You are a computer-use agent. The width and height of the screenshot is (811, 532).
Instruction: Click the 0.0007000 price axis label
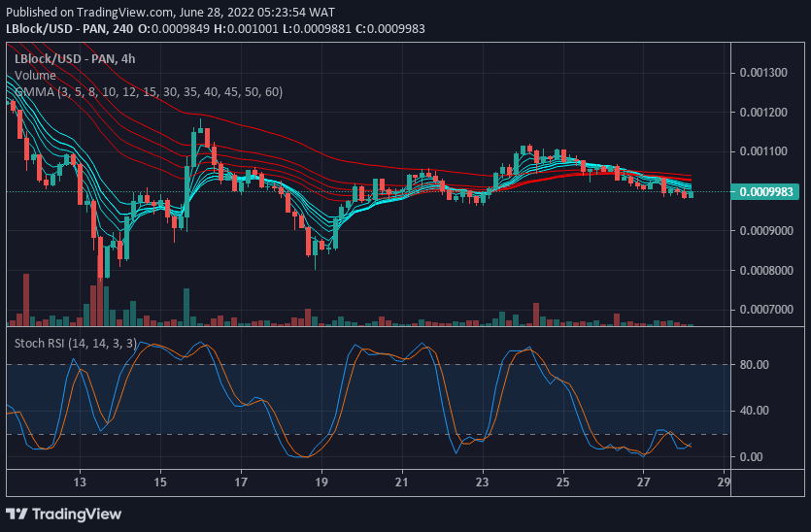point(766,310)
